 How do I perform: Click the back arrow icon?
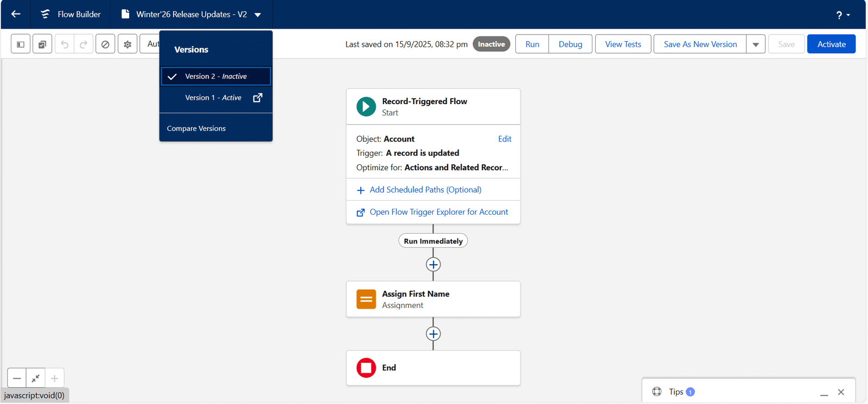coord(16,14)
